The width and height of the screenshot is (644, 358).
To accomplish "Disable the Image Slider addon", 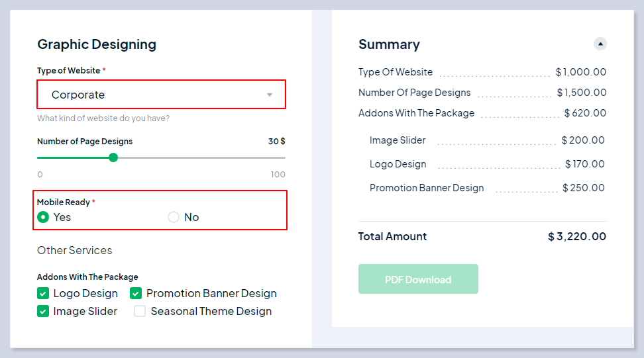I will coord(44,311).
